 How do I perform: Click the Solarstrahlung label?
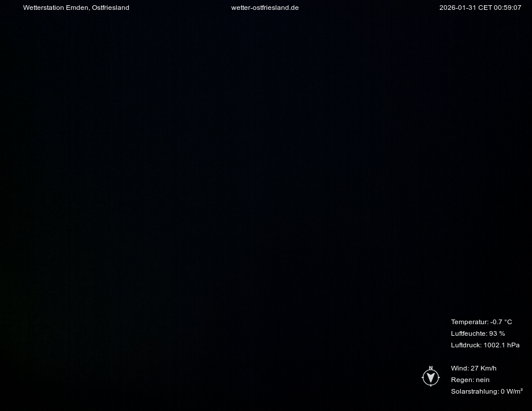[x=475, y=391]
